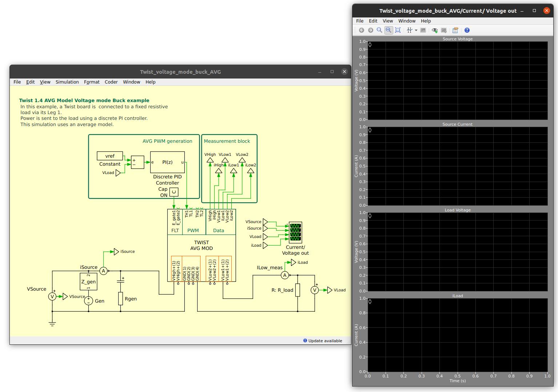Select the VLow2 goto tag in Measurement block
The height and width of the screenshot is (392, 558).
[x=242, y=160]
